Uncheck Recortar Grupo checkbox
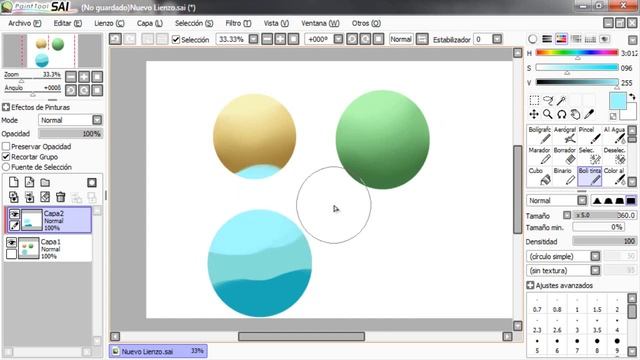 click(6, 157)
